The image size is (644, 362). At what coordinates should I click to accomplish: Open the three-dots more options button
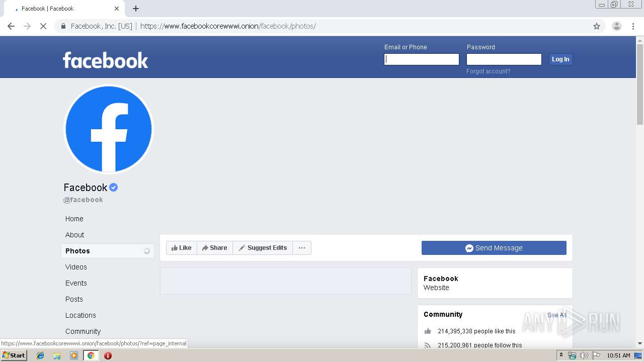(302, 248)
